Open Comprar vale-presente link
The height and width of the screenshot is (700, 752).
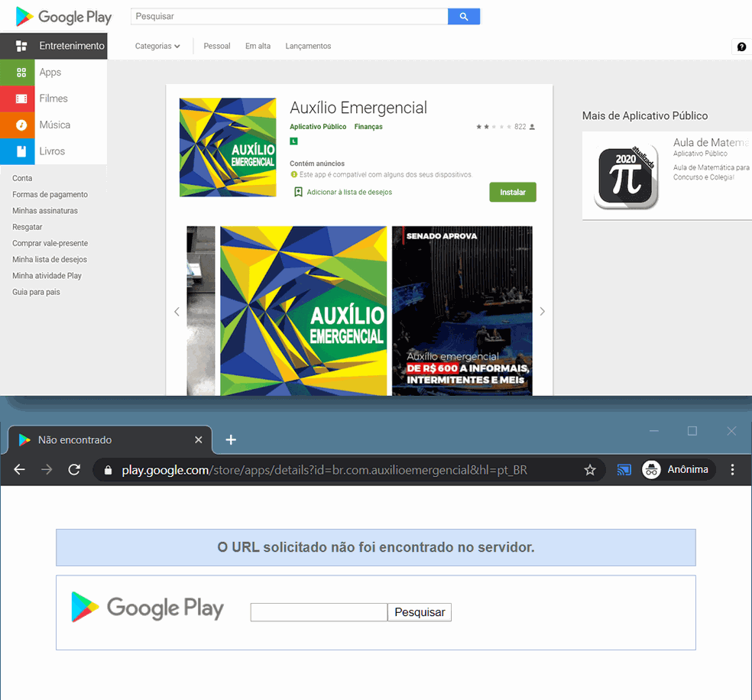pyautogui.click(x=50, y=244)
